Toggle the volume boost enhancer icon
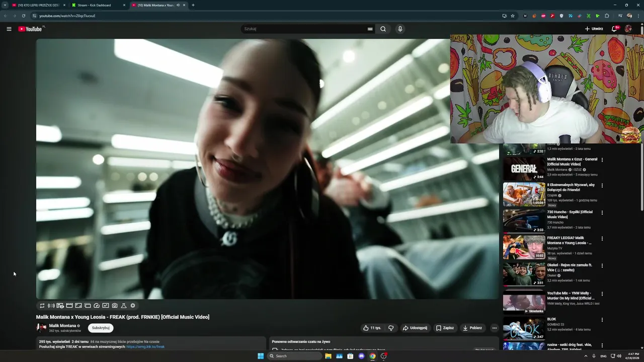This screenshot has width=644, height=362. coord(51,306)
